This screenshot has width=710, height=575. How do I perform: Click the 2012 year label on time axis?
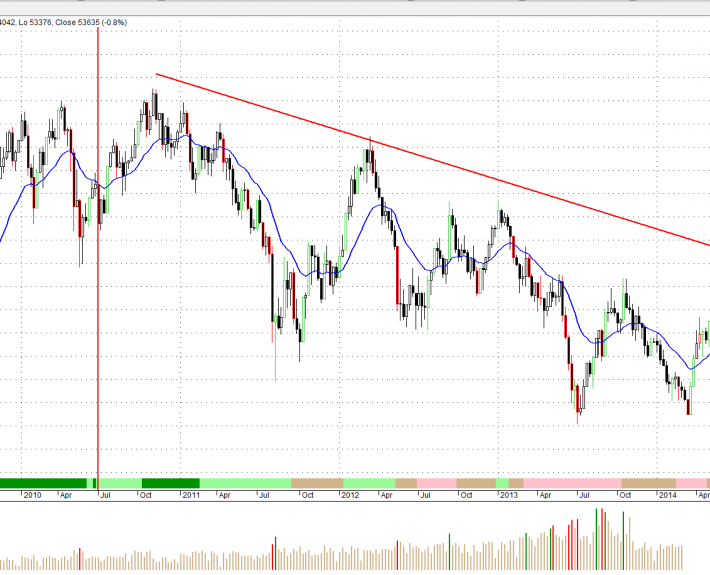coord(350,495)
